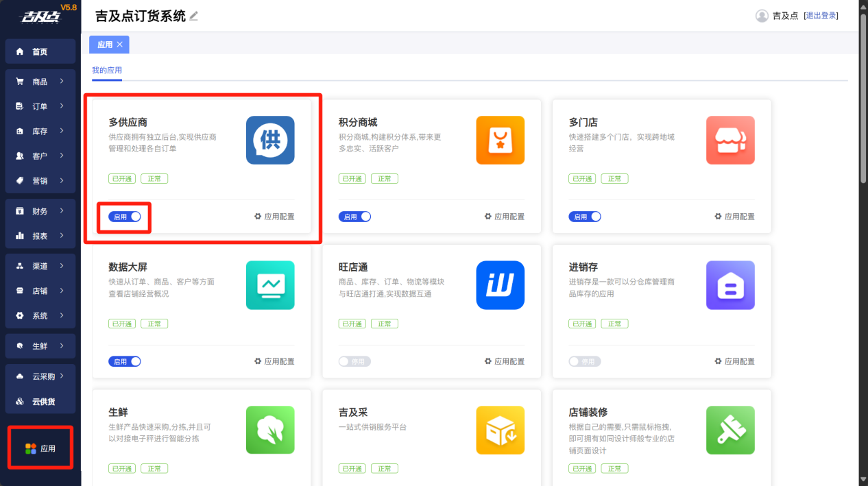Open the 积分商城 app icon
The width and height of the screenshot is (868, 486).
tap(500, 141)
